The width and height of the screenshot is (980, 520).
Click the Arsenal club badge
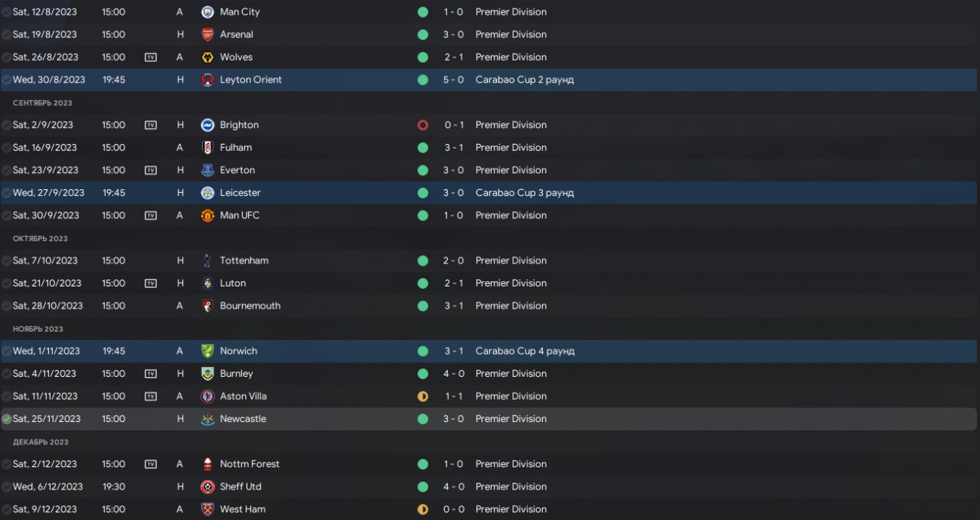tap(207, 34)
